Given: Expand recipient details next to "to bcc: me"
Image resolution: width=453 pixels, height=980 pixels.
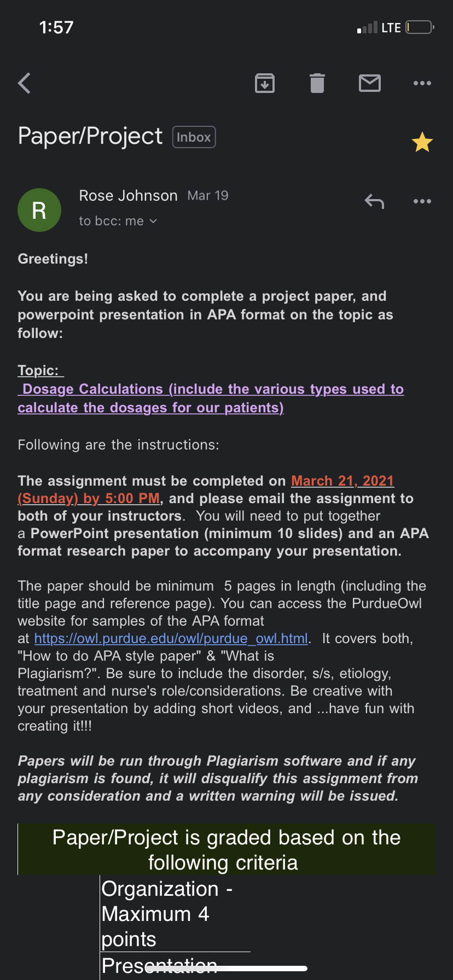Looking at the screenshot, I should [x=153, y=221].
